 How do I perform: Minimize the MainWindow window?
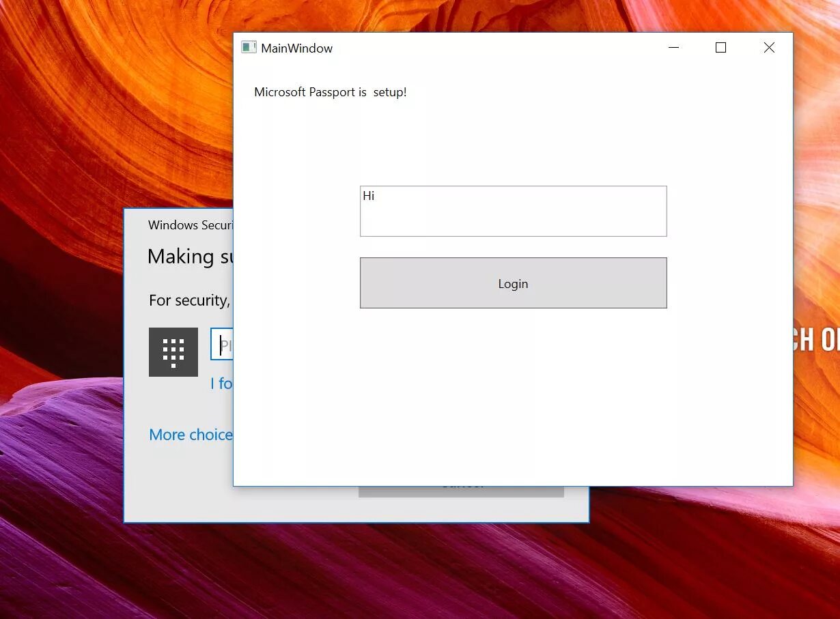pos(674,48)
